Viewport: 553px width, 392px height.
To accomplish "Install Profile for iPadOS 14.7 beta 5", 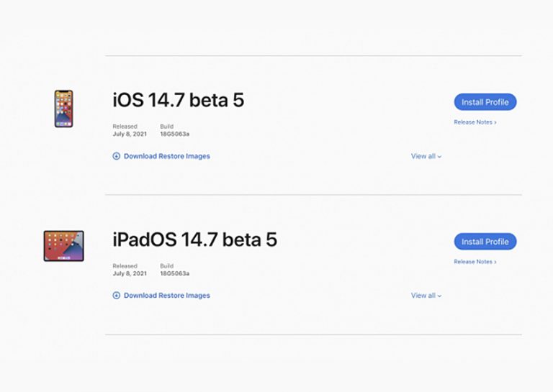I will click(485, 242).
